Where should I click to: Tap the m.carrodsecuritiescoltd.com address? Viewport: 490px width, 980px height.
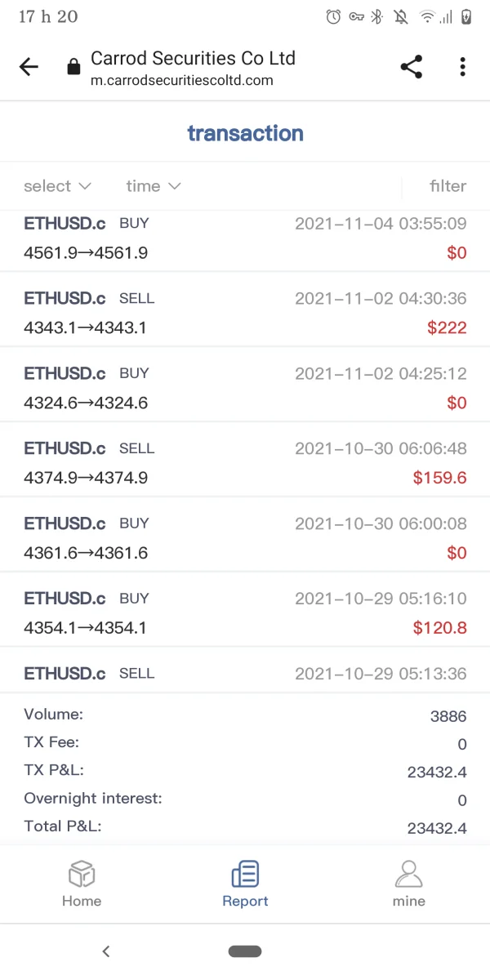(182, 80)
